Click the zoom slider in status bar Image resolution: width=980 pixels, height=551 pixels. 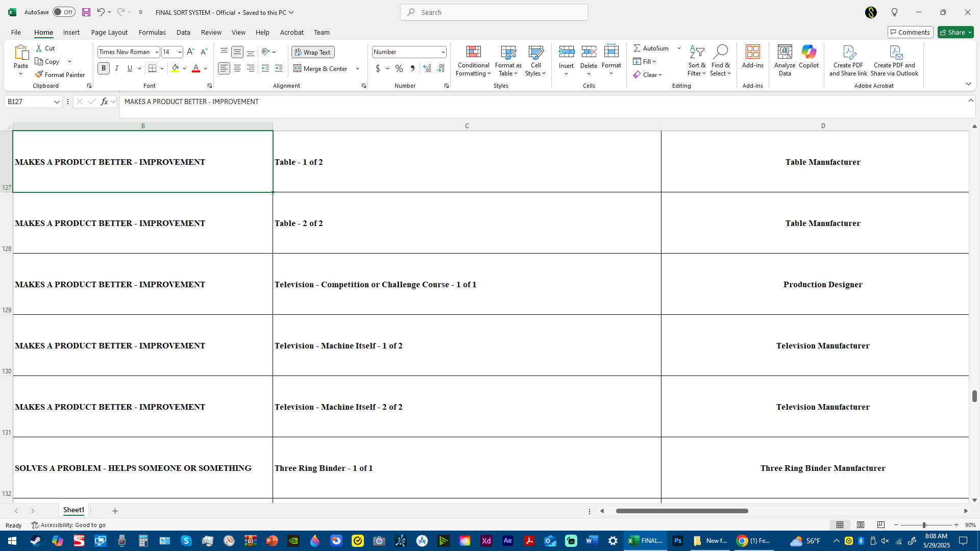pyautogui.click(x=924, y=525)
